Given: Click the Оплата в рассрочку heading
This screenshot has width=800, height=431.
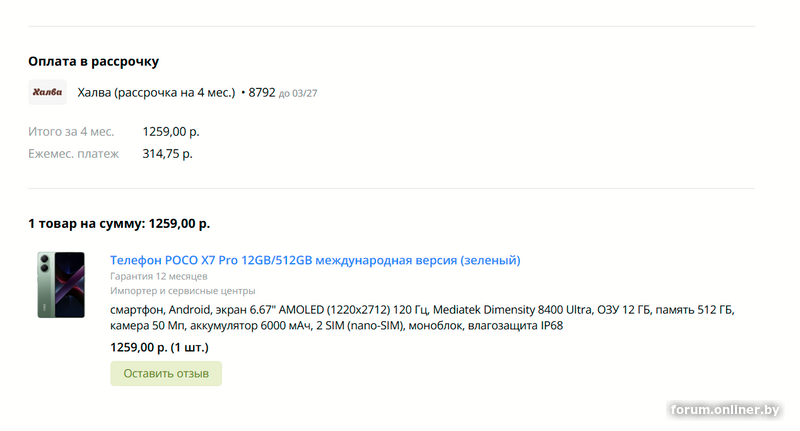Looking at the screenshot, I should pyautogui.click(x=93, y=61).
